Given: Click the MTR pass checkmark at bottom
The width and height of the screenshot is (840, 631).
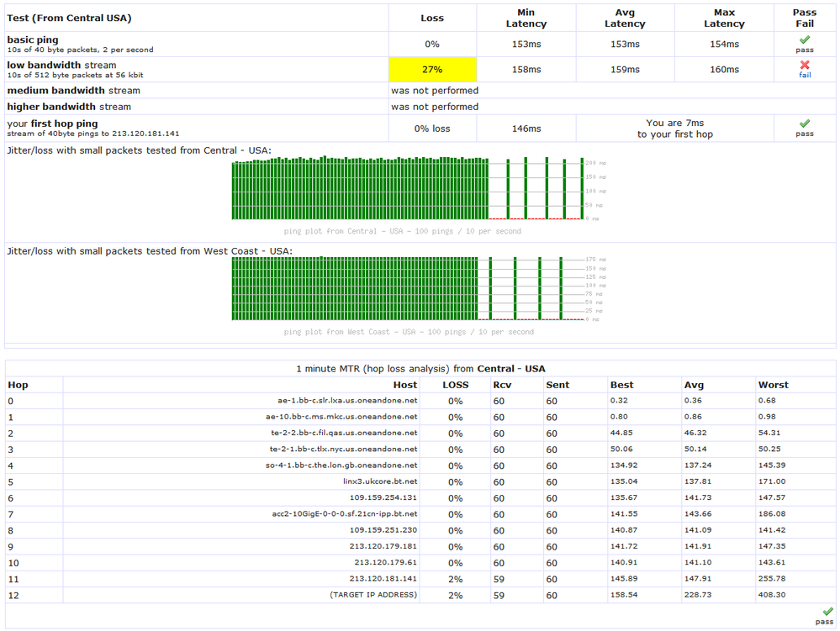Looking at the screenshot, I should tap(827, 611).
